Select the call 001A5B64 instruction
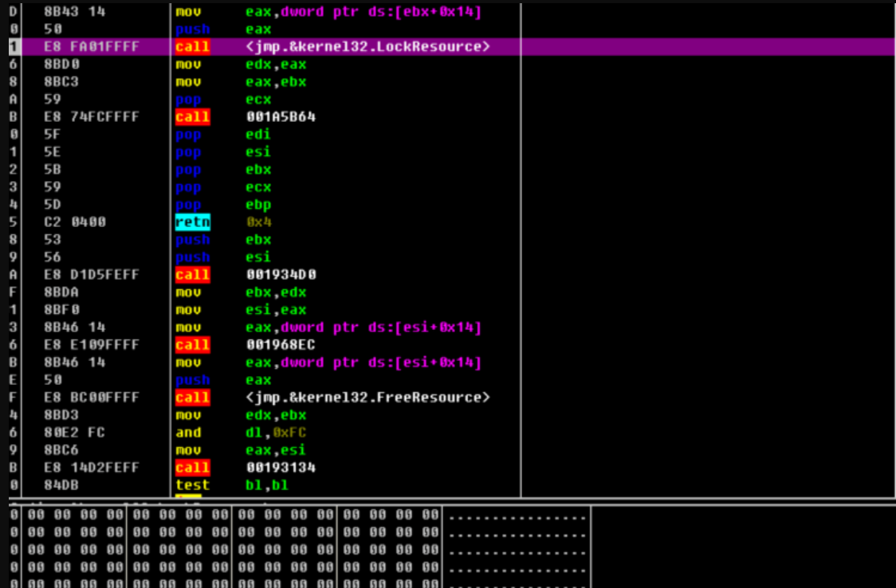The width and height of the screenshot is (896, 588). (246, 117)
